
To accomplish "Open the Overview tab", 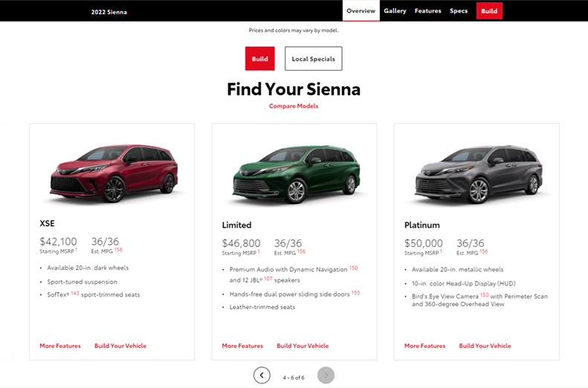I will coord(361,11).
